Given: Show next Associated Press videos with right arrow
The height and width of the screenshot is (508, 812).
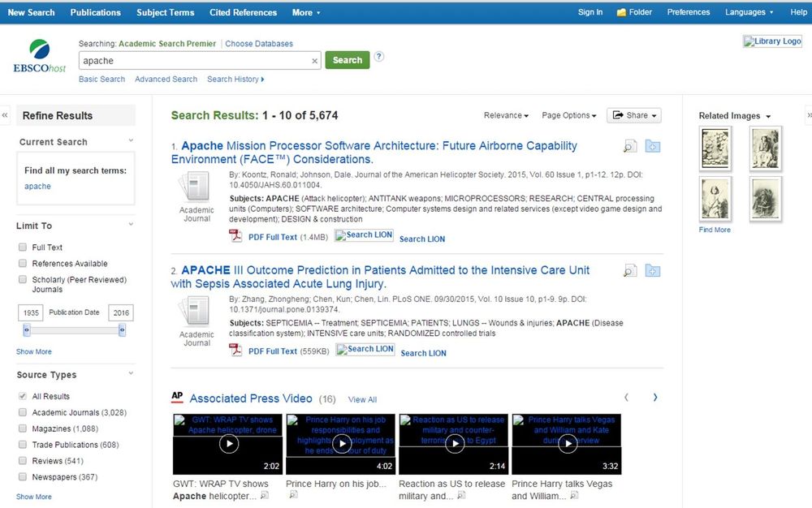Looking at the screenshot, I should (655, 398).
